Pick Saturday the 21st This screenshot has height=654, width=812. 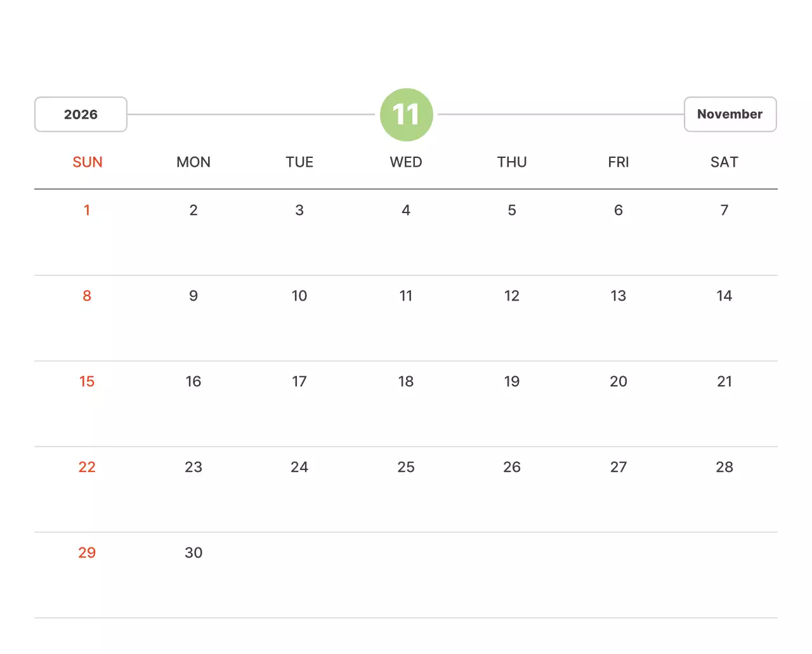pos(724,381)
